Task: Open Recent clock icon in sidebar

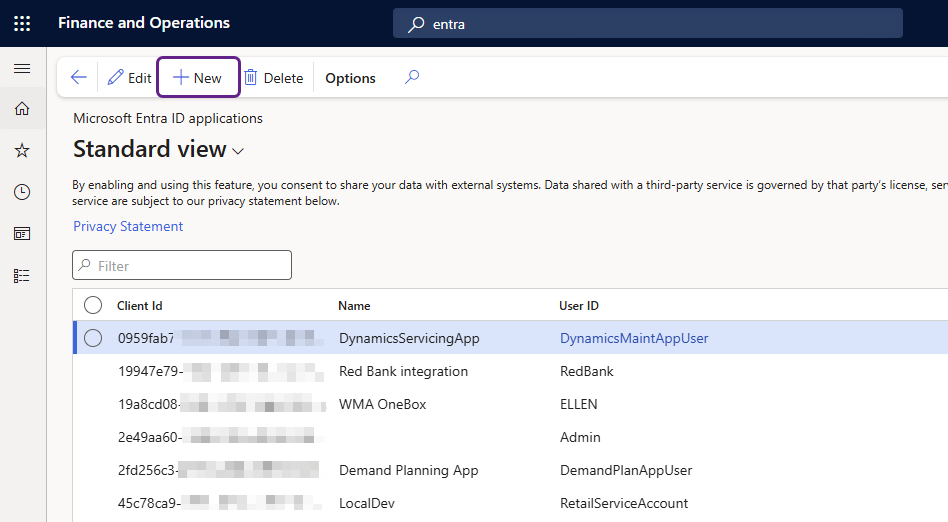Action: (22, 192)
